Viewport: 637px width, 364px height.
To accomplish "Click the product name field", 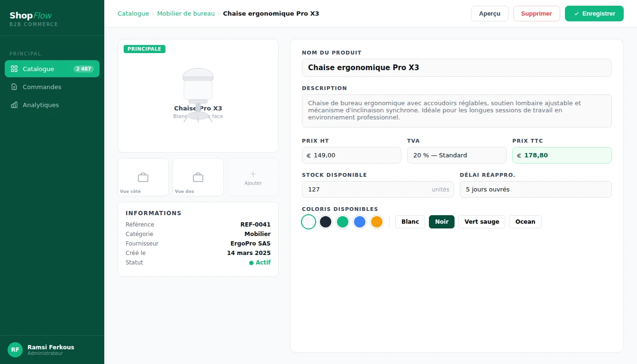I will tap(457, 68).
